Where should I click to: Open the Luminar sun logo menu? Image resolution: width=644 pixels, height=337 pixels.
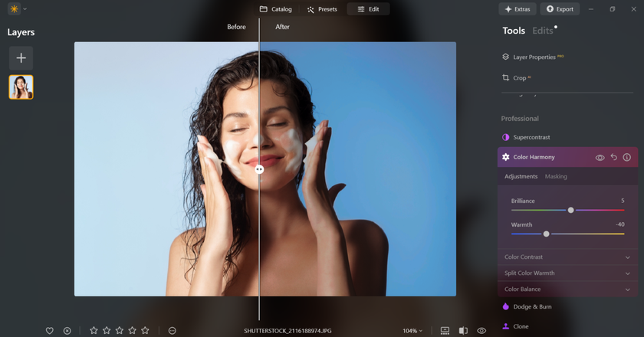(x=14, y=9)
